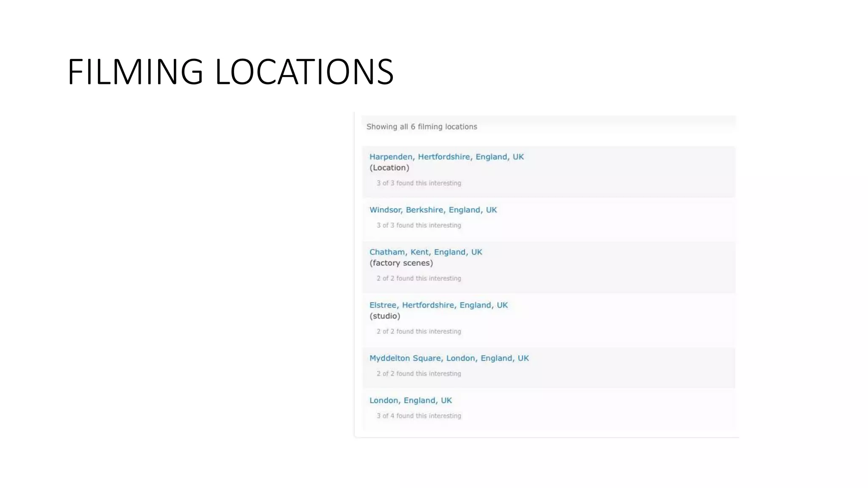Click the 'FILMING LOCATIONS' slide title

(231, 72)
